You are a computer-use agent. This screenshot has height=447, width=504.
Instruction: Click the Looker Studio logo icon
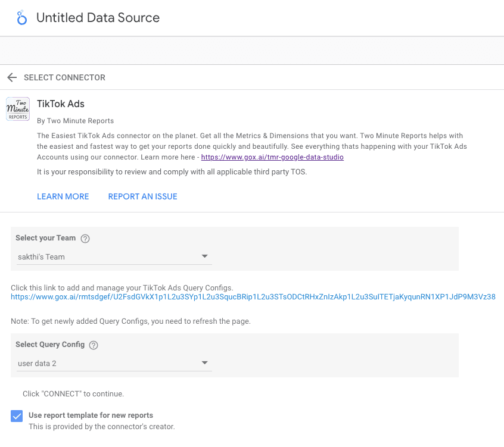click(x=22, y=18)
